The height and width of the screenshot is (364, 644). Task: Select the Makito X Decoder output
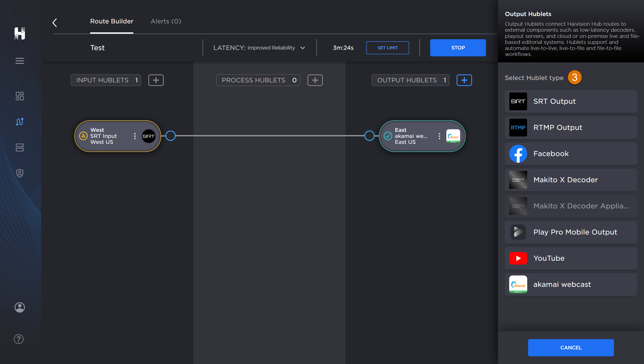571,179
